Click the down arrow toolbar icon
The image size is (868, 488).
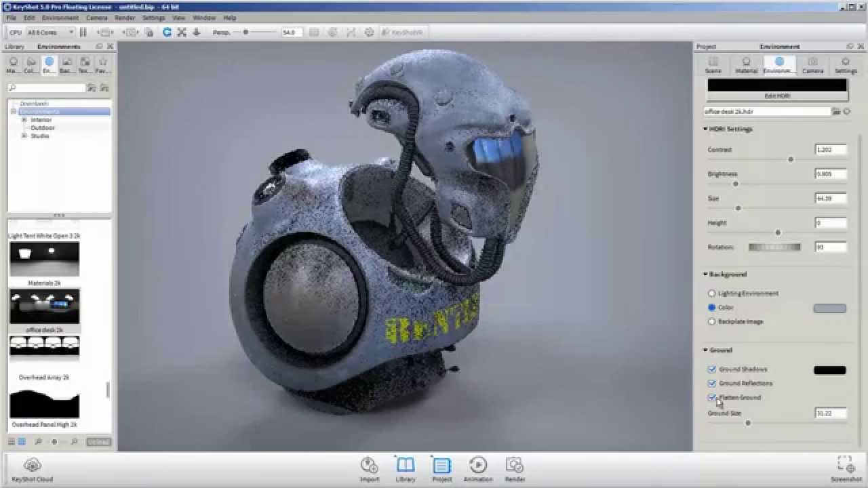point(197,32)
